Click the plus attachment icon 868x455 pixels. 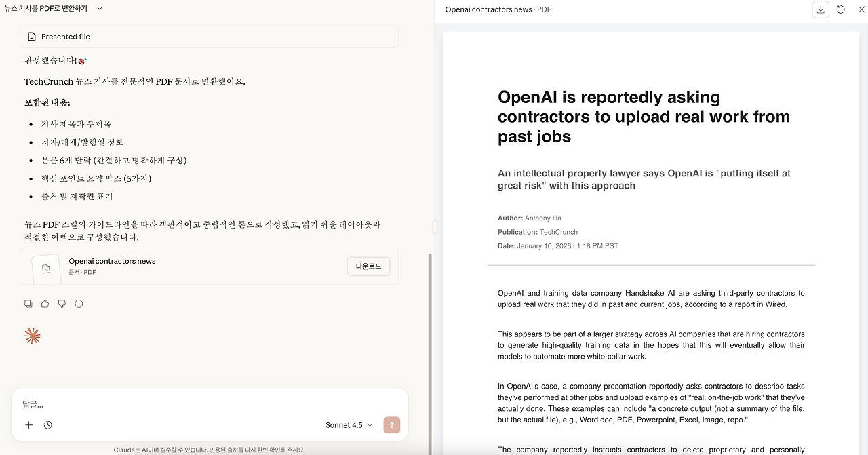pos(28,425)
